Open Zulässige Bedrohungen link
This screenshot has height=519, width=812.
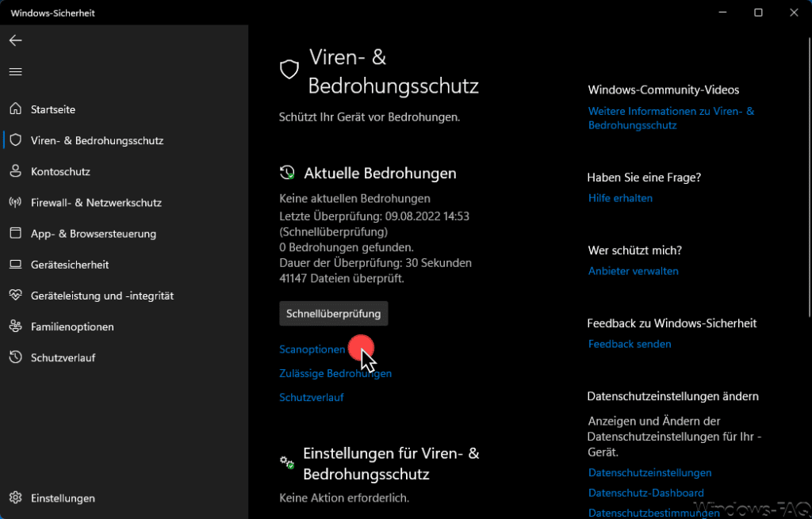coord(335,373)
